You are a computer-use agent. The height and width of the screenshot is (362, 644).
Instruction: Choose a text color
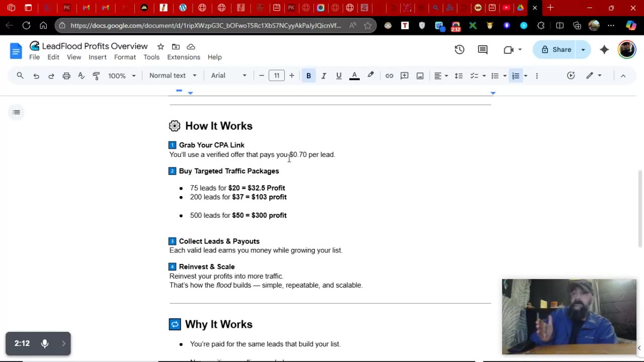[354, 76]
